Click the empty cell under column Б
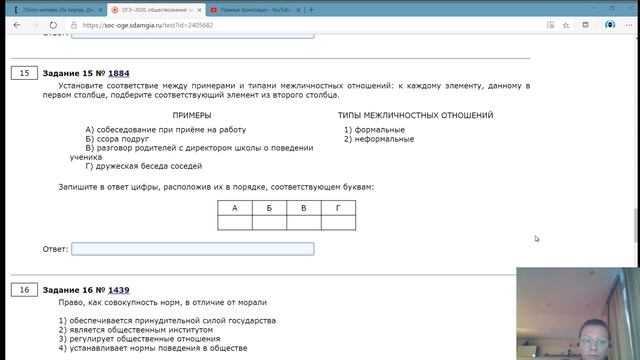The width and height of the screenshot is (640, 360). (269, 223)
